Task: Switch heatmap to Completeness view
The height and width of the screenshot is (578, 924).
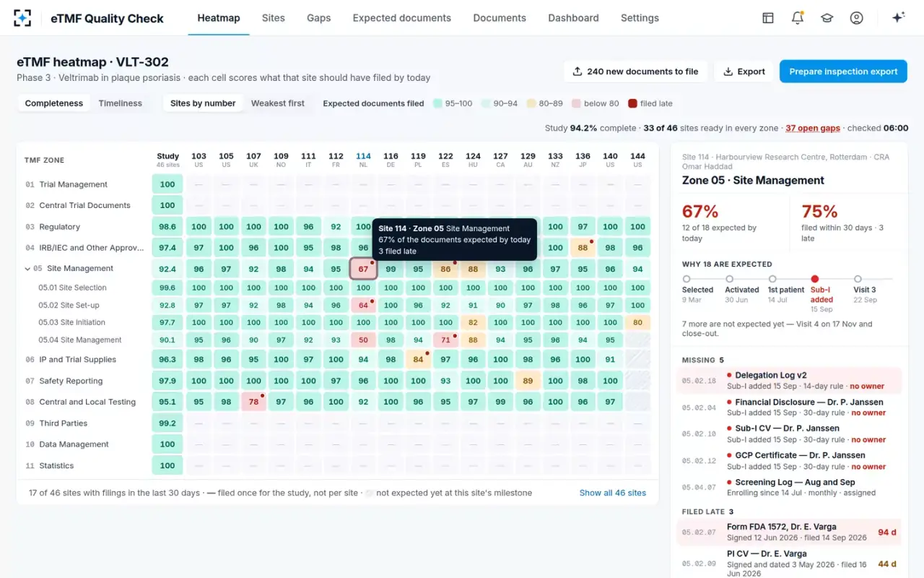Action: point(54,103)
